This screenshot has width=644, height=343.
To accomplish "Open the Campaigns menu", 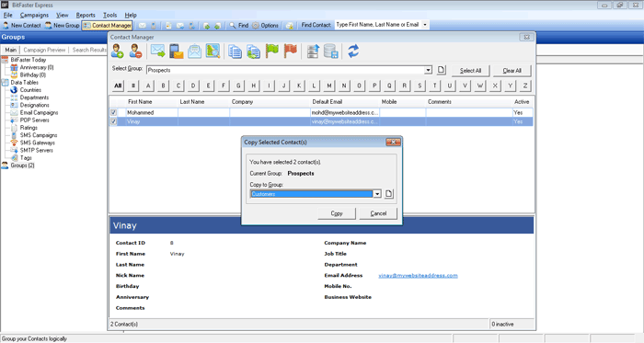I will tap(35, 16).
